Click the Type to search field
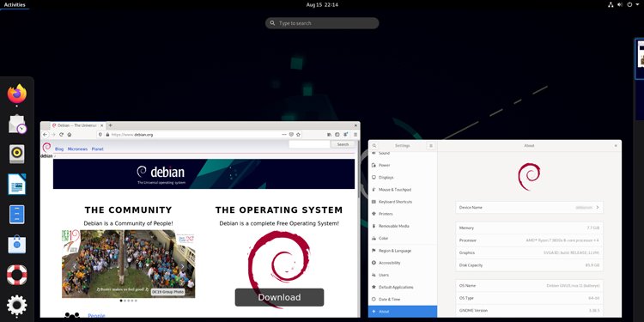 [x=322, y=23]
